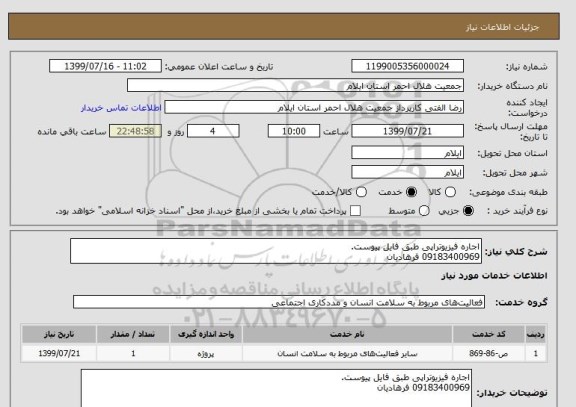Click the شهر محل تحویل field

point(407,172)
